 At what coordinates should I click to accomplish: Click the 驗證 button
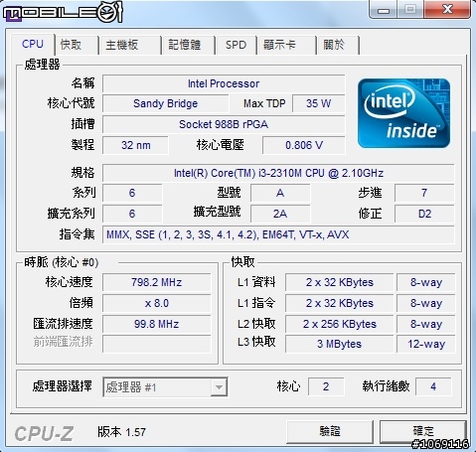pos(330,431)
